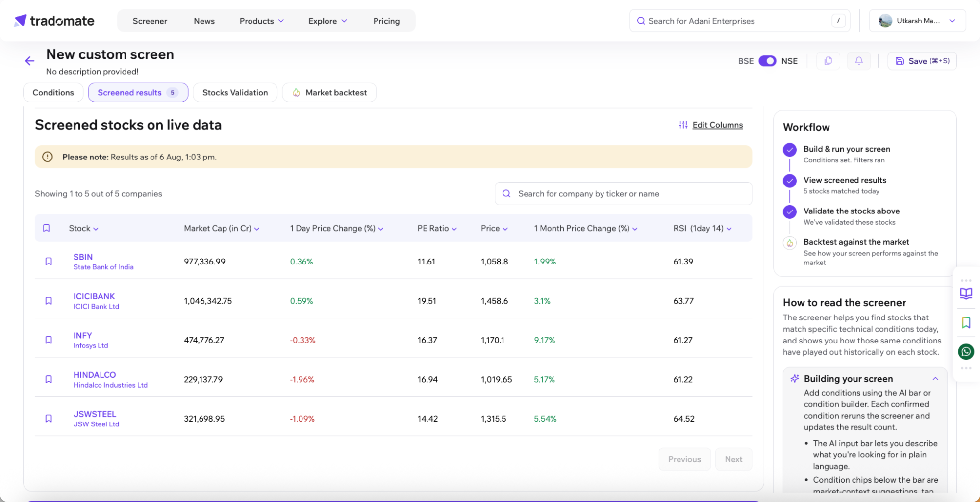
Task: Open the alert bell icon
Action: pos(859,61)
